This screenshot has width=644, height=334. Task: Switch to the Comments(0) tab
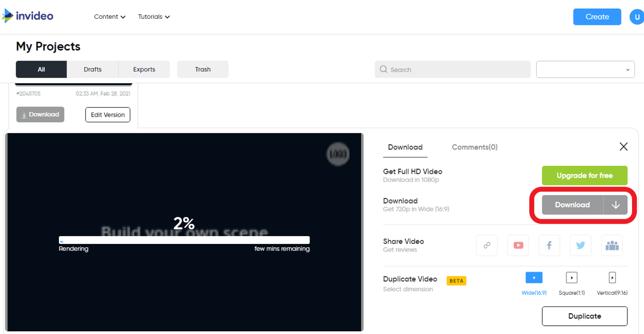coord(474,147)
